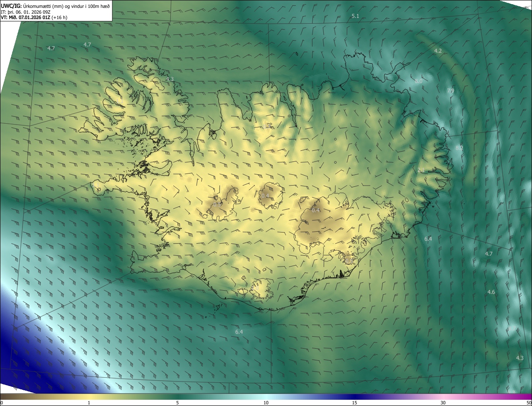
Task: Click the 10 tick label on the color scale
Action: tap(266, 403)
